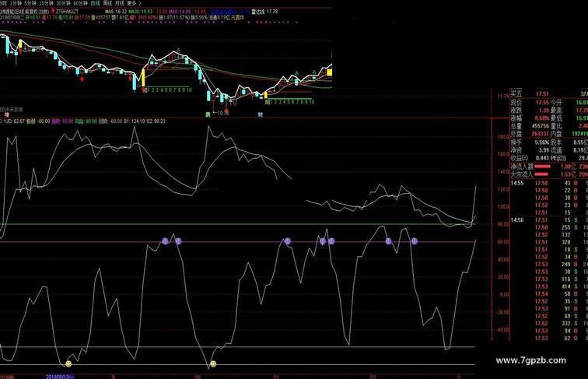This screenshot has width=588, height=379.
Task: Click the 量比 volume ratio label
Action: coord(557,126)
